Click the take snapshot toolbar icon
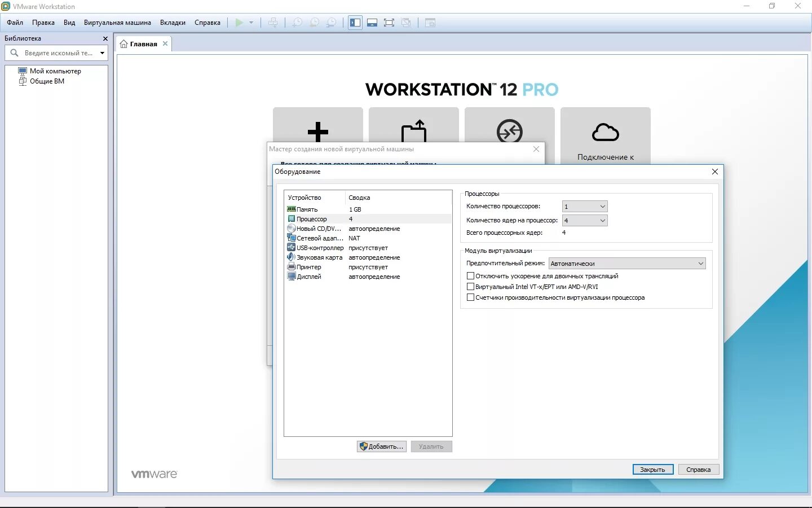 [296, 23]
